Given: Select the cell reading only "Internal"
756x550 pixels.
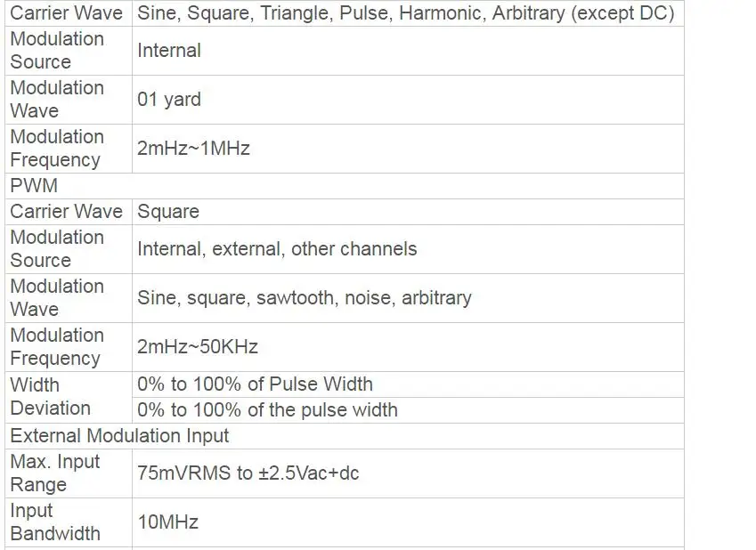Looking at the screenshot, I should (x=169, y=51).
